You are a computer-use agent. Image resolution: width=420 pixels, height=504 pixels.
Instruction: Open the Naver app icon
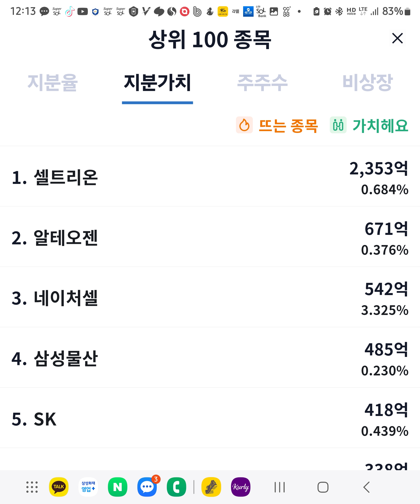click(x=118, y=487)
